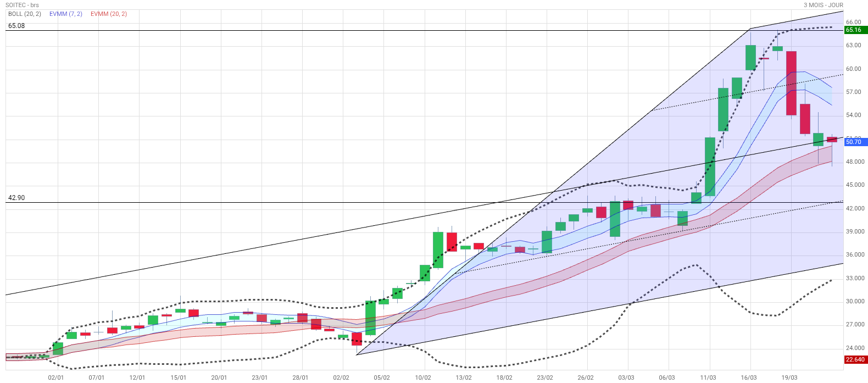Image resolution: width=868 pixels, height=383 pixels.
Task: Click the 13/02 date on time axis
Action: (x=464, y=378)
